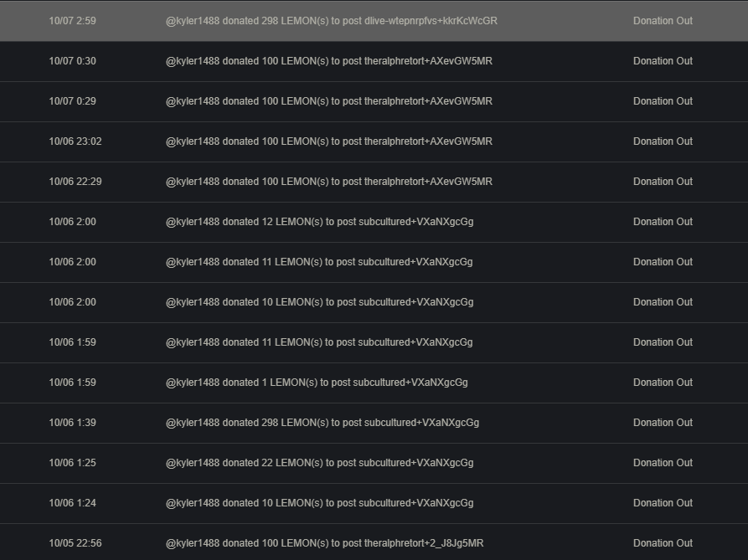Click Donation Out in the 10/06 1:39 row
The image size is (748, 560).
click(x=663, y=422)
